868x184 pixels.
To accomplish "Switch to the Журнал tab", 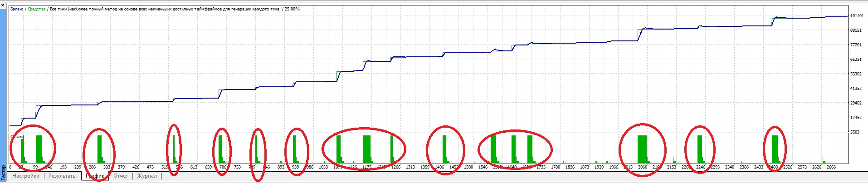I will (147, 176).
